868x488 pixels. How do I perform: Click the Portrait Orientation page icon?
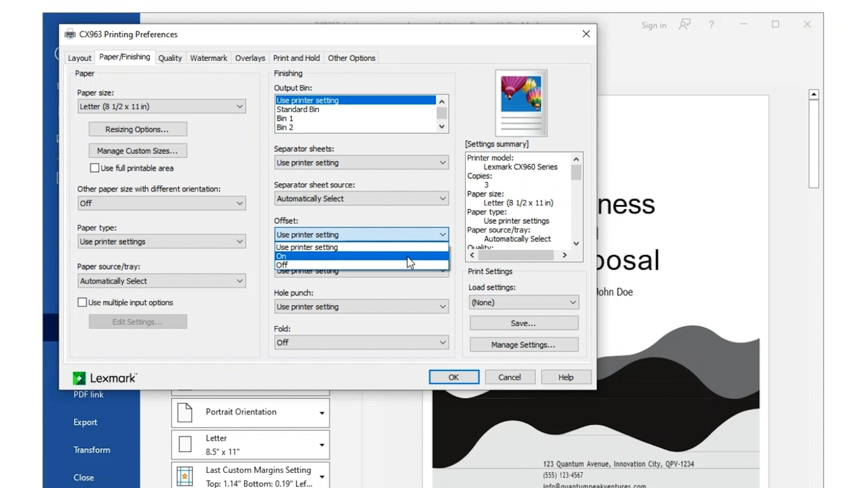(x=184, y=412)
